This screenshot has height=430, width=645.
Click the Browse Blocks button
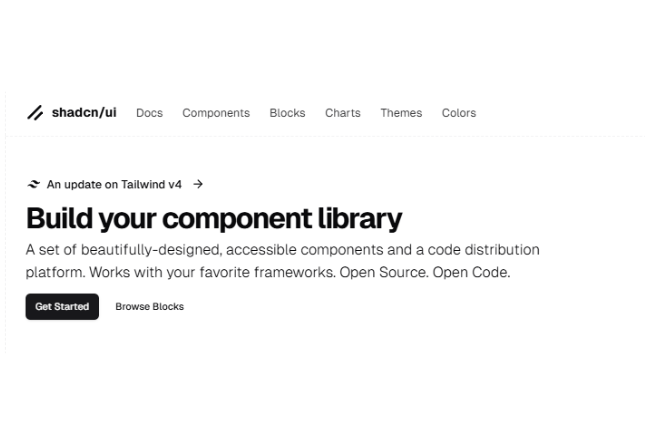click(149, 307)
